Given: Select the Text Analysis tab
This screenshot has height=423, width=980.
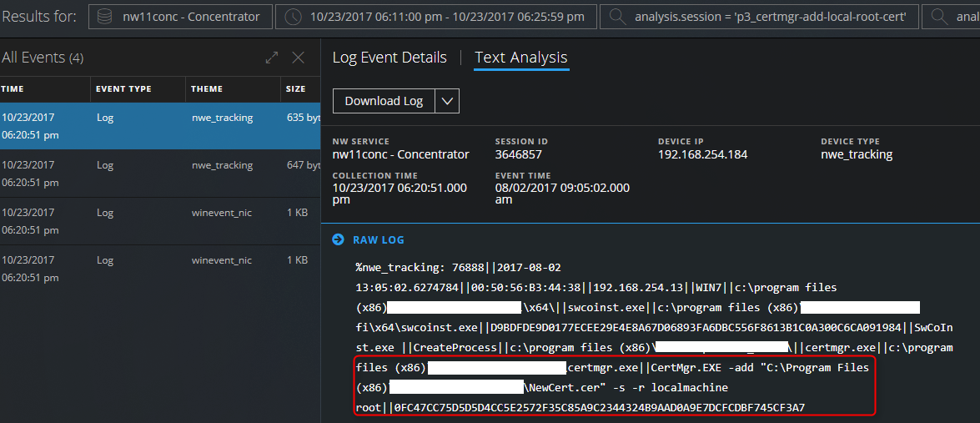Looking at the screenshot, I should coord(521,58).
